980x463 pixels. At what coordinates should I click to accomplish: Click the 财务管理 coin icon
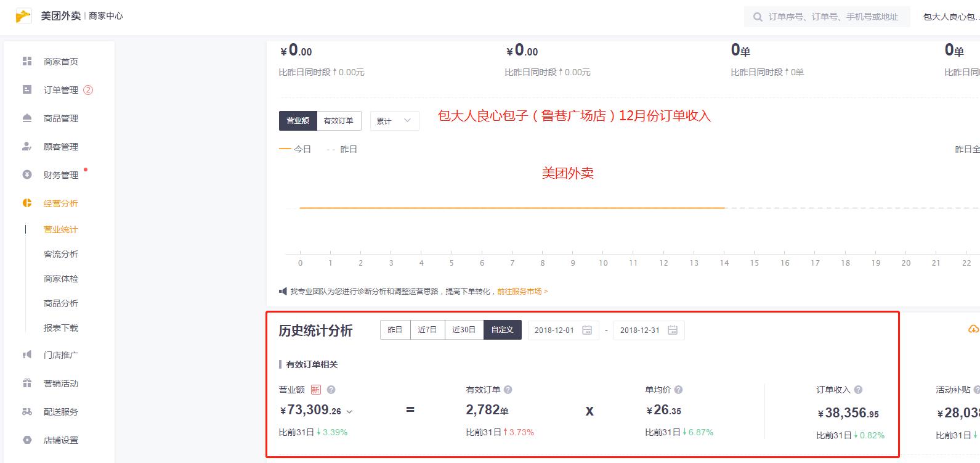pyautogui.click(x=27, y=174)
